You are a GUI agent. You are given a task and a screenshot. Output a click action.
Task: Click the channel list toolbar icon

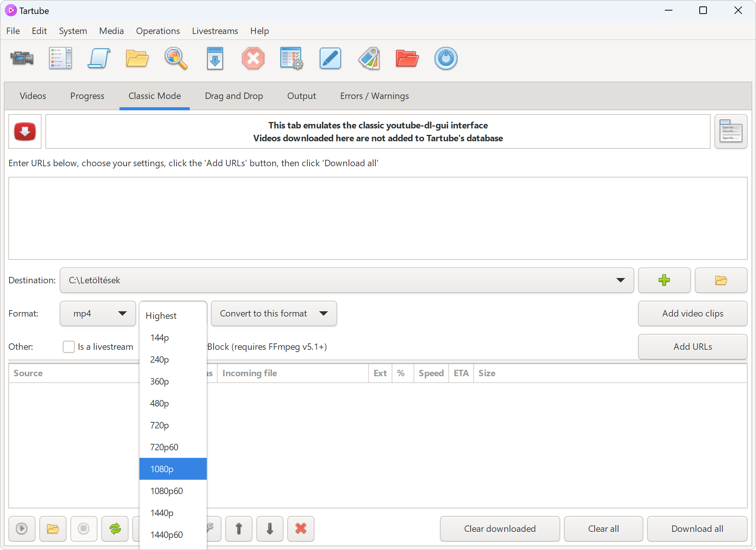click(60, 59)
